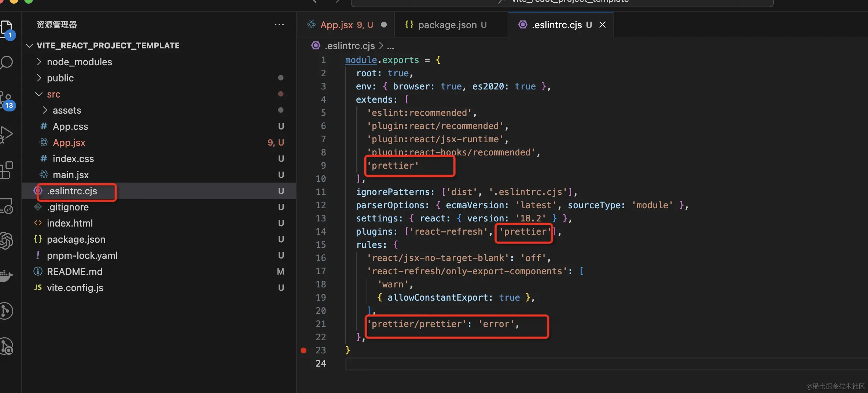Expand the node_modules folder
The width and height of the screenshot is (868, 393).
pyautogui.click(x=39, y=62)
